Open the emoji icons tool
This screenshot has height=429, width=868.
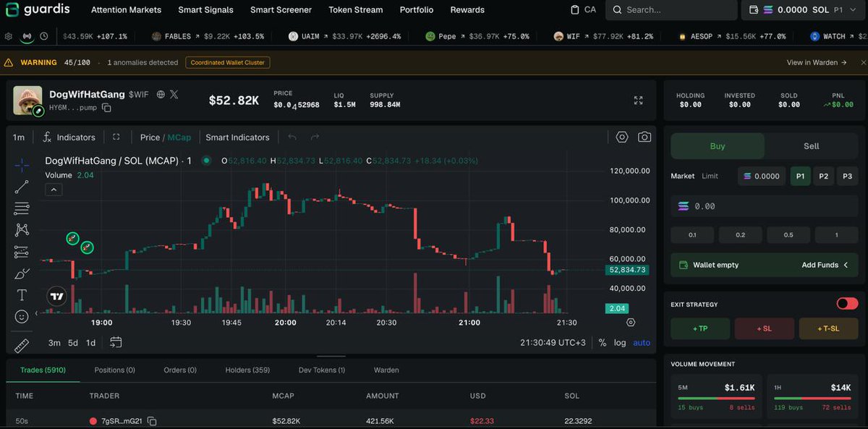click(22, 316)
